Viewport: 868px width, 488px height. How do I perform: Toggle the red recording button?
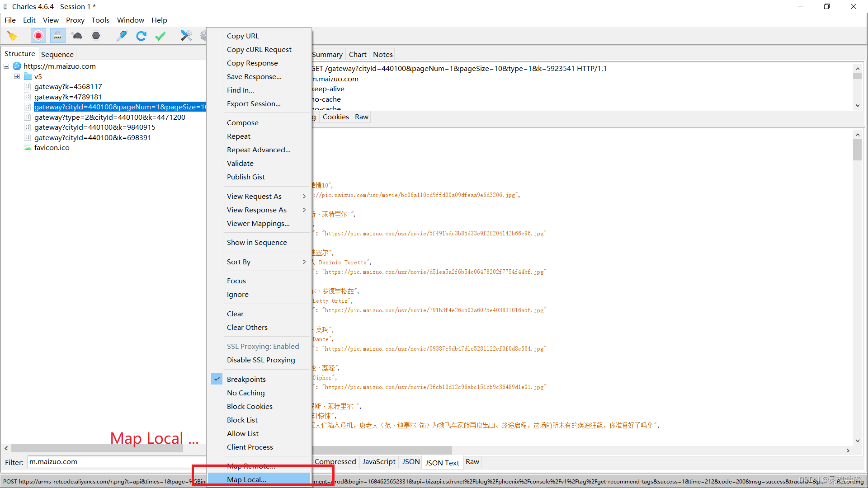(38, 36)
